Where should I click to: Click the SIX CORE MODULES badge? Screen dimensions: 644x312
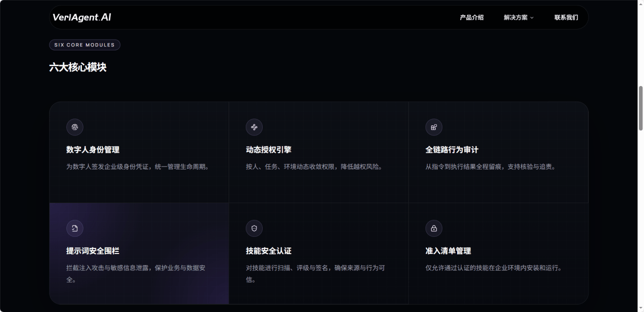(x=85, y=45)
